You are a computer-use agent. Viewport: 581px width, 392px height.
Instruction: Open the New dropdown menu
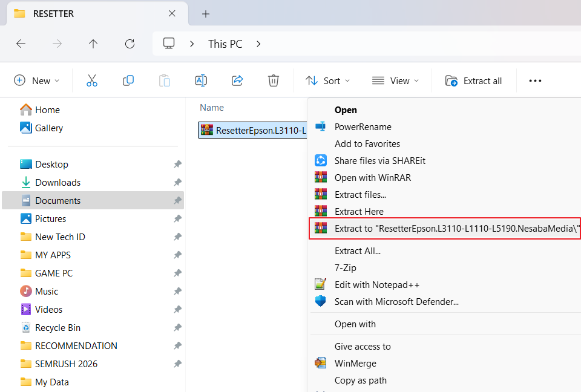(37, 80)
